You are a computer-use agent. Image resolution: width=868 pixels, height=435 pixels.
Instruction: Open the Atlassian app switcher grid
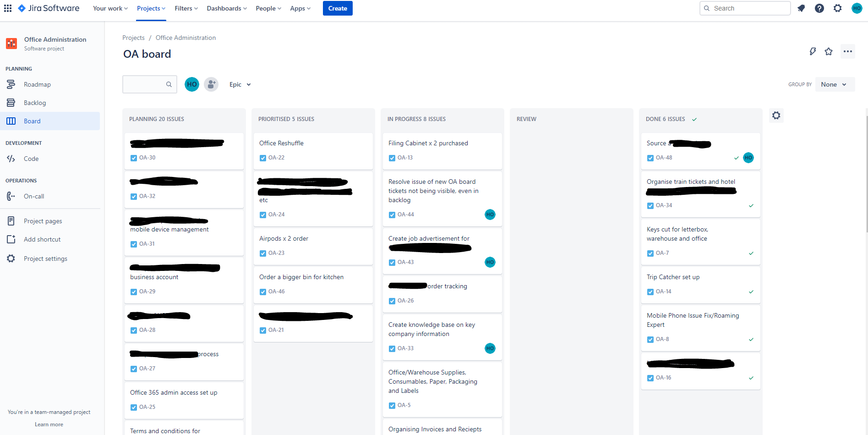coord(7,8)
